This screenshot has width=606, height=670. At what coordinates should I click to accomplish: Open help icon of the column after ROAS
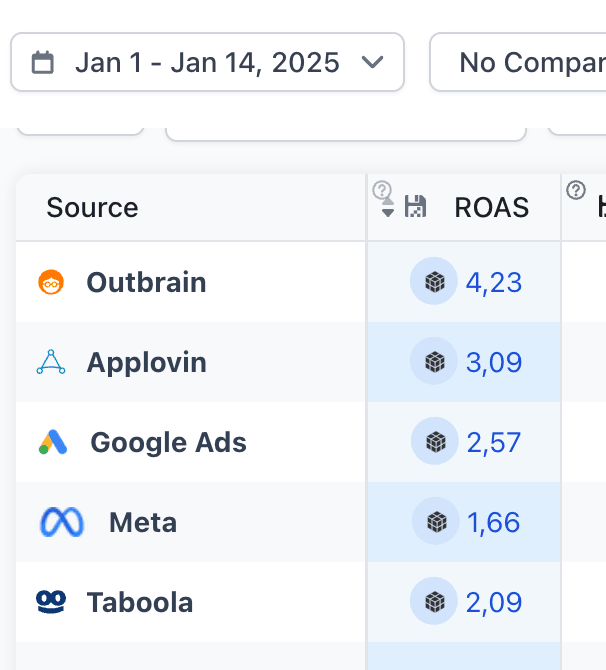tap(576, 190)
